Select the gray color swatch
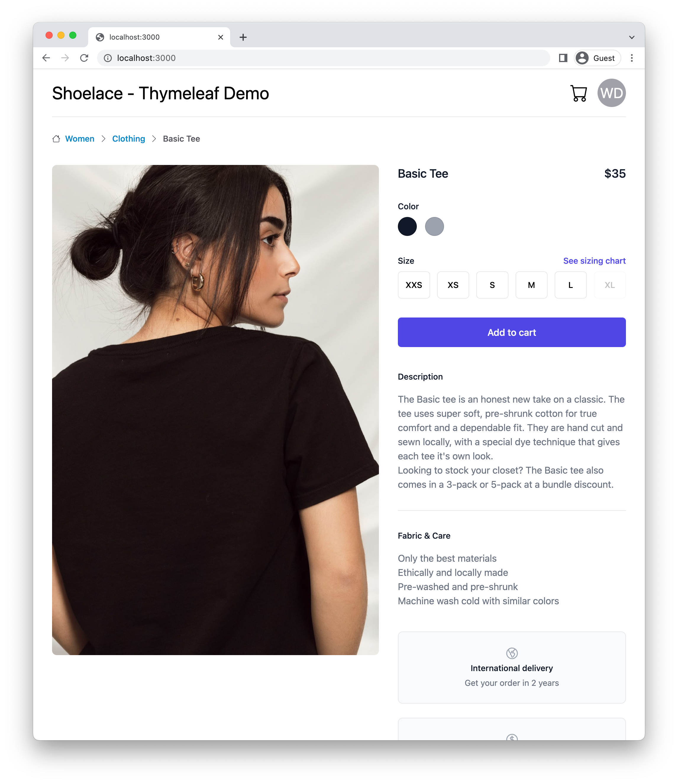 (435, 226)
